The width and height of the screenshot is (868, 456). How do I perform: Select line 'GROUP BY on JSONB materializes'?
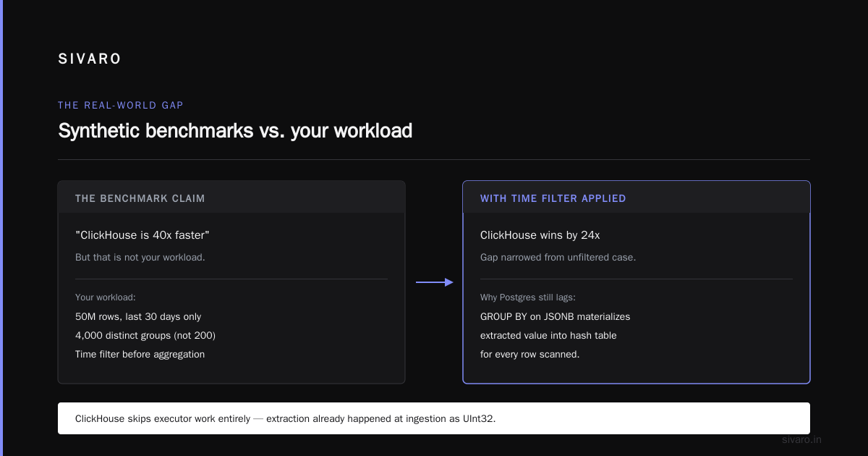pos(556,317)
